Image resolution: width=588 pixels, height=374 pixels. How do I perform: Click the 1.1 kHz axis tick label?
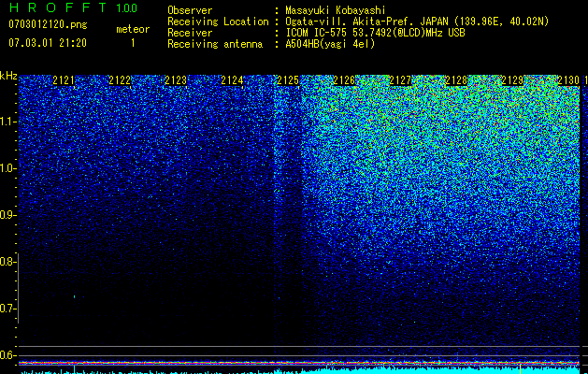[x=7, y=122]
